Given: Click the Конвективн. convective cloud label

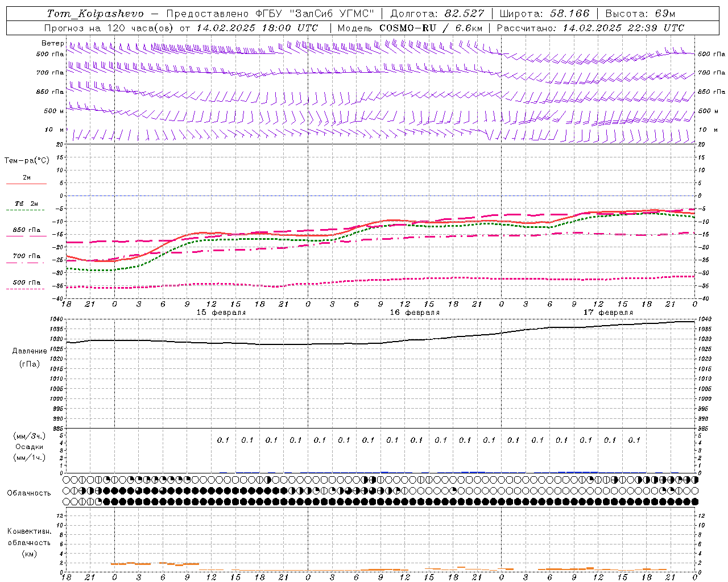Looking at the screenshot, I should pos(30,531).
